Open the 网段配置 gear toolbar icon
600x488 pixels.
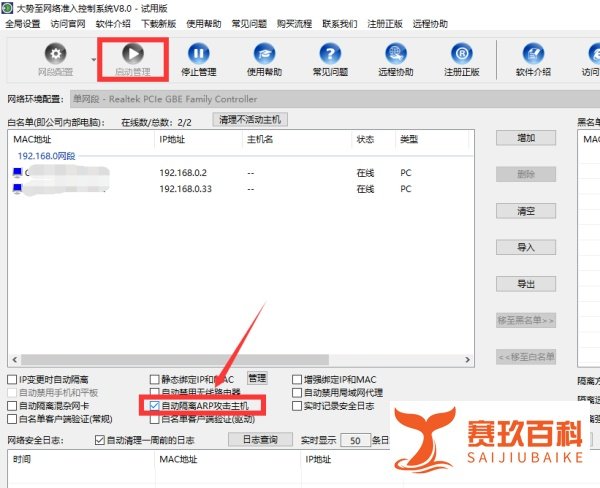(55, 54)
